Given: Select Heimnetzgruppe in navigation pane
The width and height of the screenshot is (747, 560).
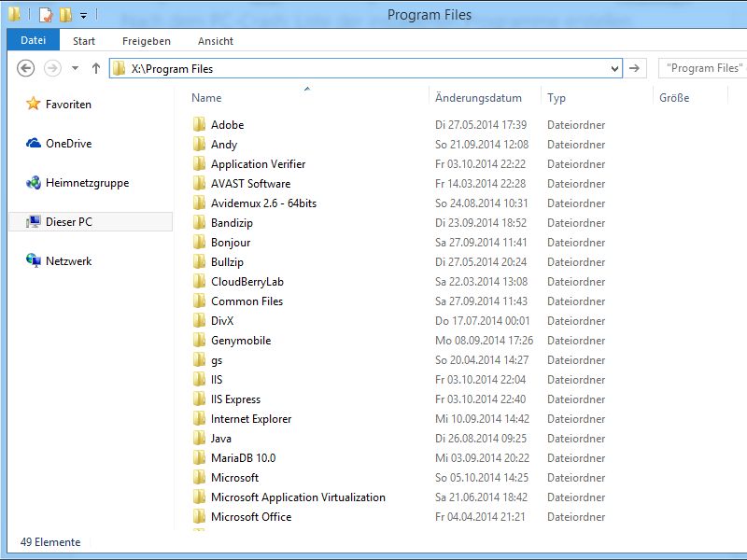Looking at the screenshot, I should pos(87,183).
